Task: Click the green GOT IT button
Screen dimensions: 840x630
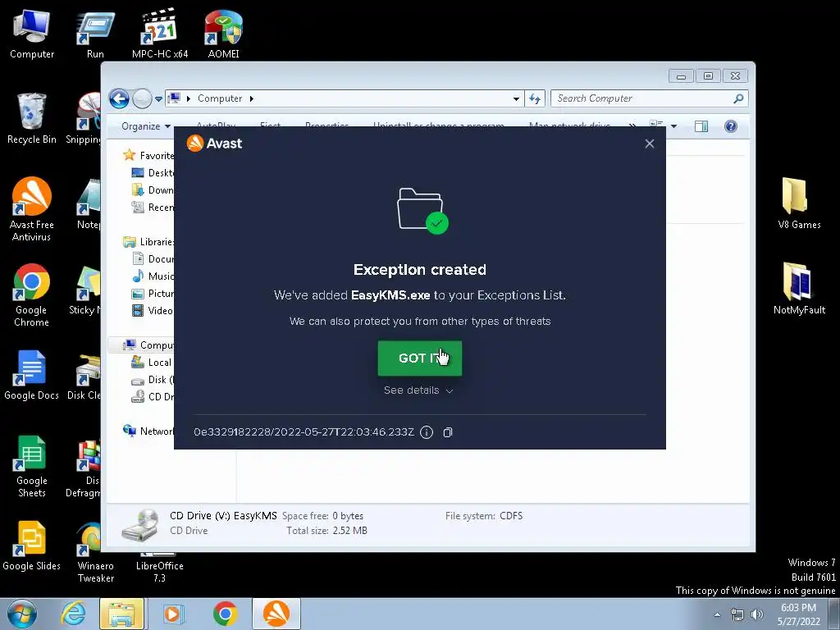Action: [419, 358]
